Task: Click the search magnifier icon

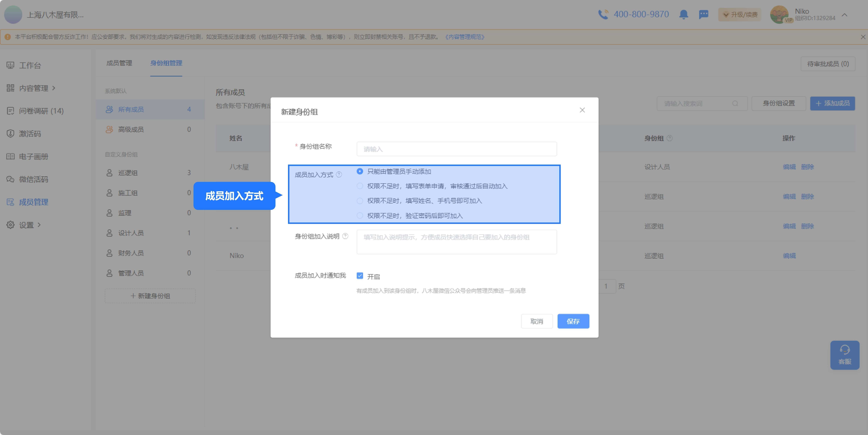Action: 735,103
